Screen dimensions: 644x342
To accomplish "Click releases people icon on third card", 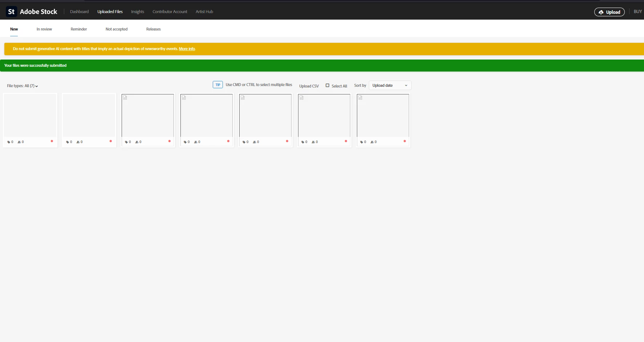I will 137,142.
